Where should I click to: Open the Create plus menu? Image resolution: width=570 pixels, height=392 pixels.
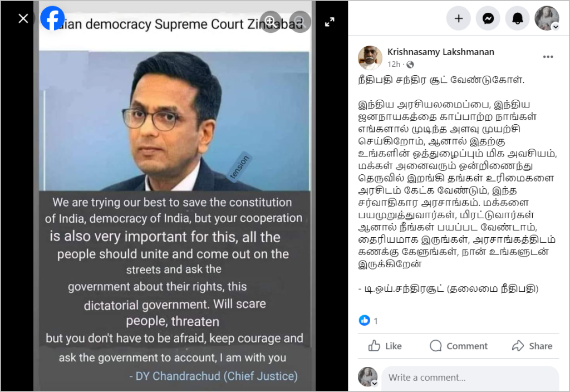(x=459, y=18)
